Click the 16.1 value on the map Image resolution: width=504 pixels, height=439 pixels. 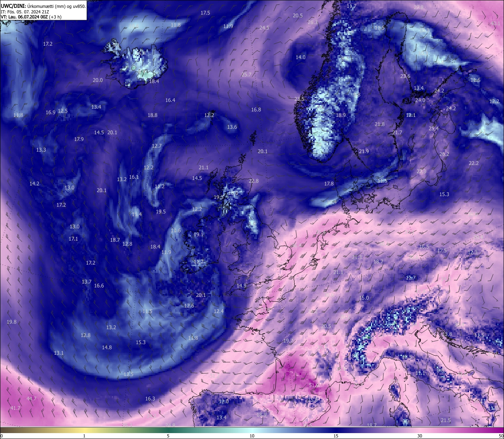(x=134, y=177)
